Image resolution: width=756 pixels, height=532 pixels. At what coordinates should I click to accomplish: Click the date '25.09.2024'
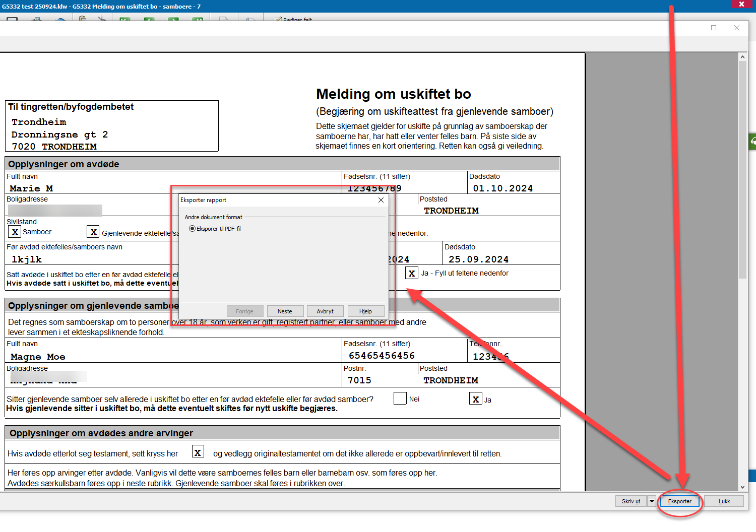pyautogui.click(x=478, y=259)
